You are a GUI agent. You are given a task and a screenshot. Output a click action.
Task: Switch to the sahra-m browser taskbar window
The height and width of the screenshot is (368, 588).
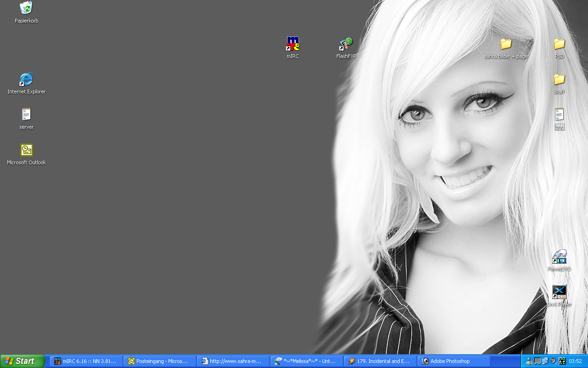pos(233,361)
